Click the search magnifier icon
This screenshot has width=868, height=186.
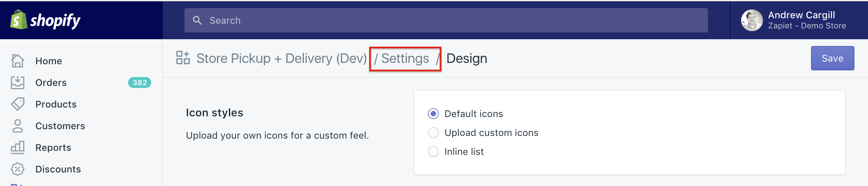point(197,20)
